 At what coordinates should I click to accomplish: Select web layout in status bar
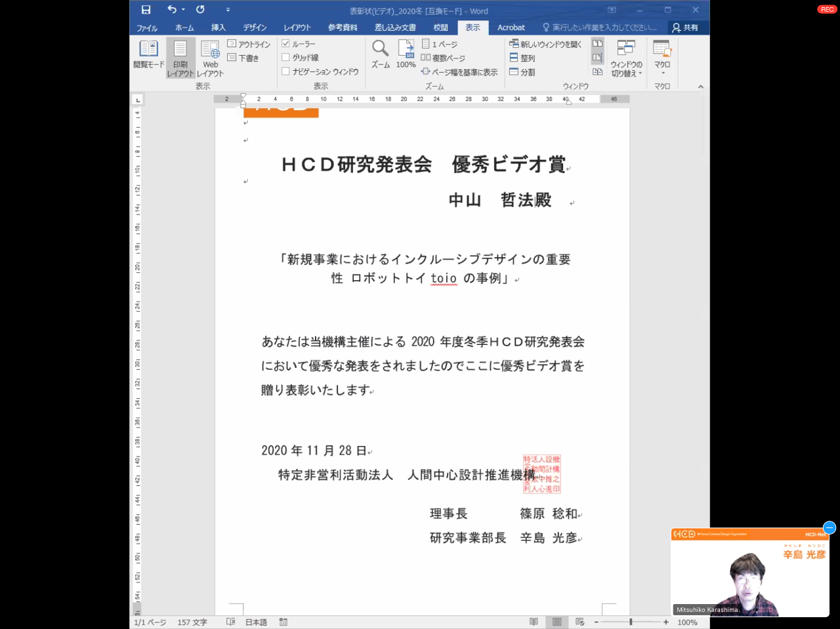(x=579, y=622)
